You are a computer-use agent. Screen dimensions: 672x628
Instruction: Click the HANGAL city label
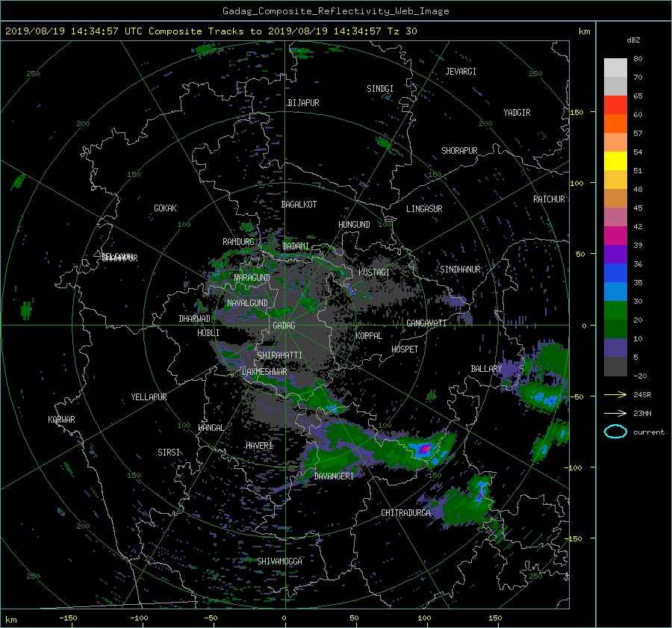coord(211,428)
